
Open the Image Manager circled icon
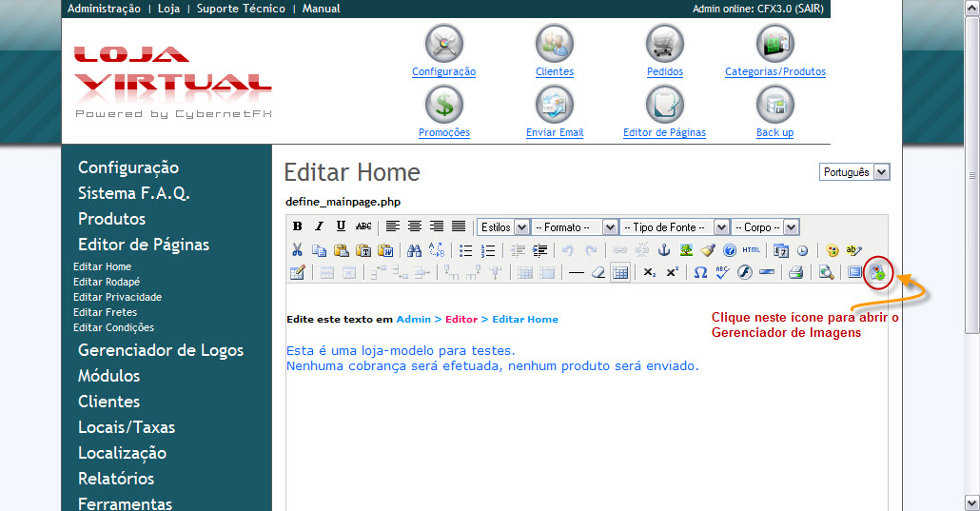[877, 273]
